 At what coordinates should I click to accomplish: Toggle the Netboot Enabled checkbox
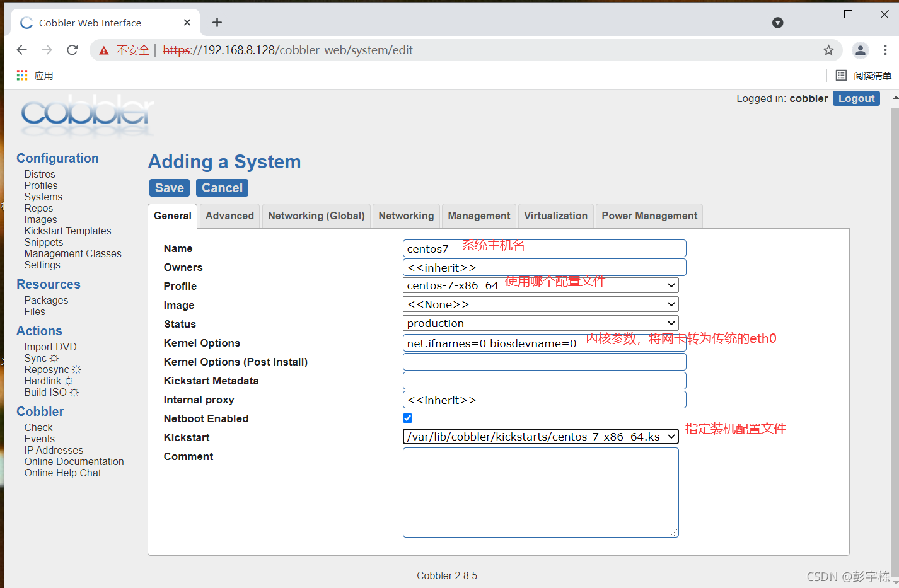pos(408,418)
